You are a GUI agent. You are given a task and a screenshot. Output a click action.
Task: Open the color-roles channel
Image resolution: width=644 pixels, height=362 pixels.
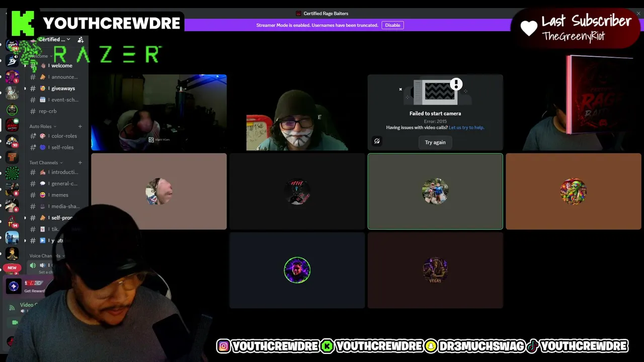[x=57, y=136]
